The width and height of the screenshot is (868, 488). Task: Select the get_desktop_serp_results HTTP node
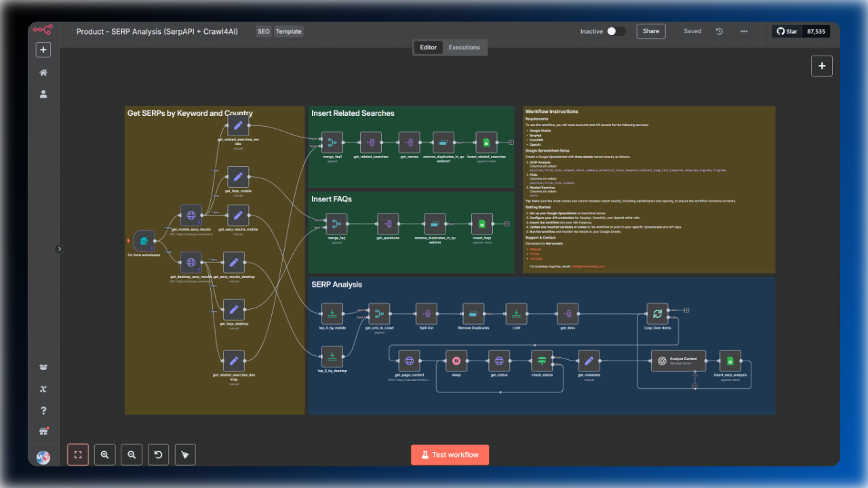tap(191, 262)
